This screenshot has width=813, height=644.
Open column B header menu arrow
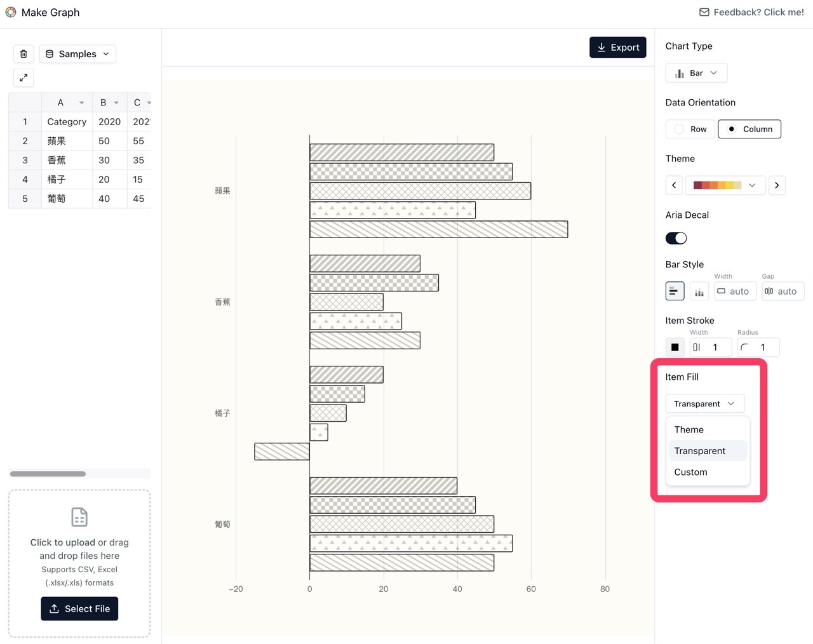[116, 102]
